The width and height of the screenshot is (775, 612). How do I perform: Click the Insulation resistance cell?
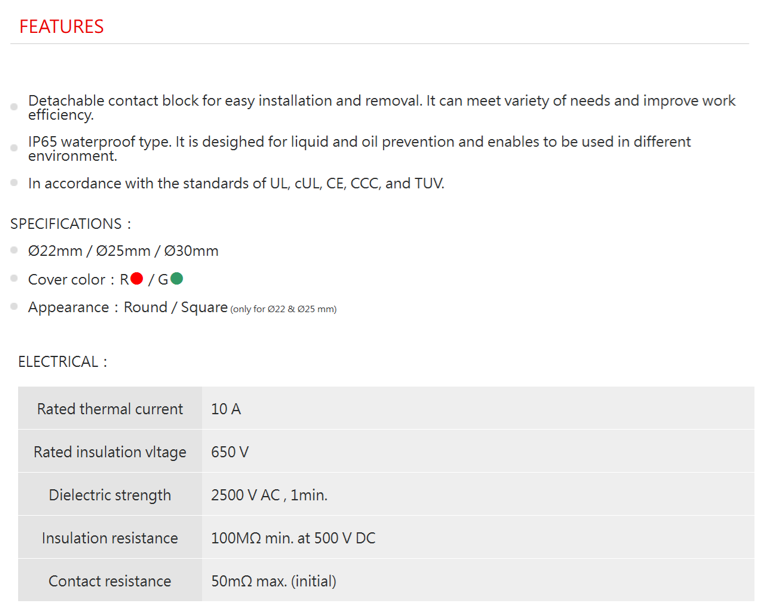click(110, 538)
